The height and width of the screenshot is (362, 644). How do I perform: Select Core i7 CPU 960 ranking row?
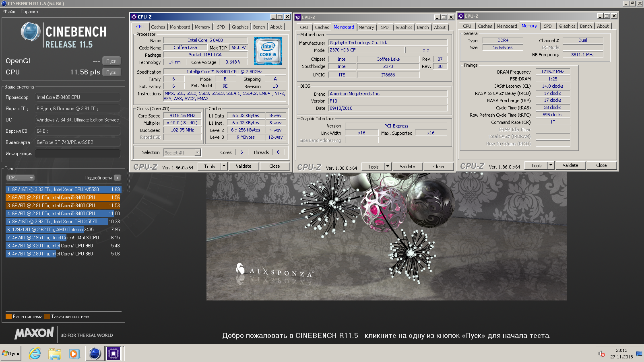[63, 246]
